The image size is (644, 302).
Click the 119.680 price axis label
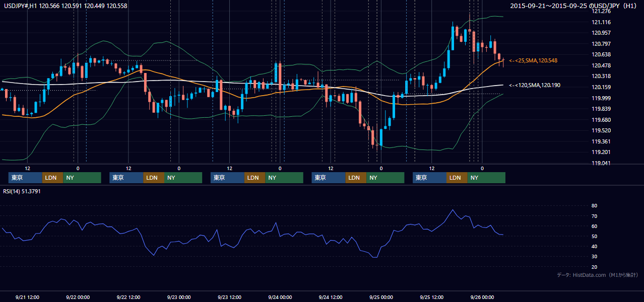(602, 120)
